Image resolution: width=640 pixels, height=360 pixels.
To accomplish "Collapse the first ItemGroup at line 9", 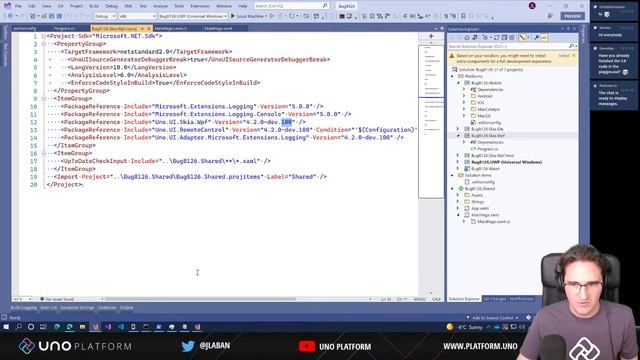I will [44, 99].
